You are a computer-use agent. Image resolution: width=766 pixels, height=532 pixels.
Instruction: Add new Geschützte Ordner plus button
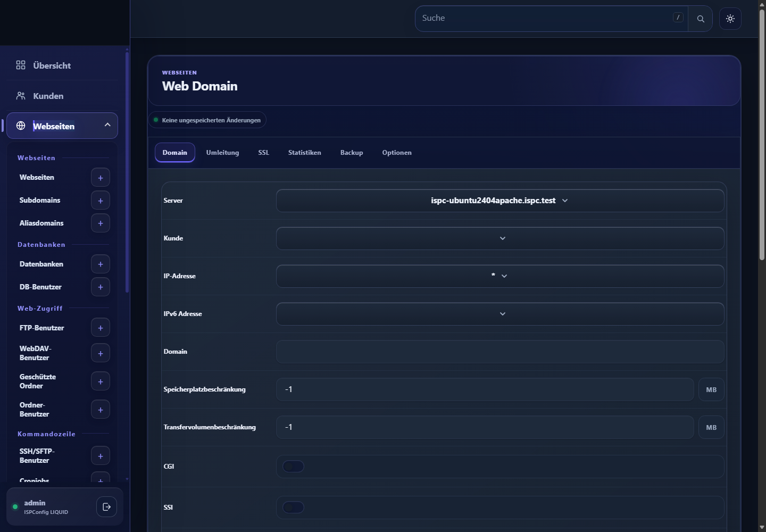[x=101, y=381]
